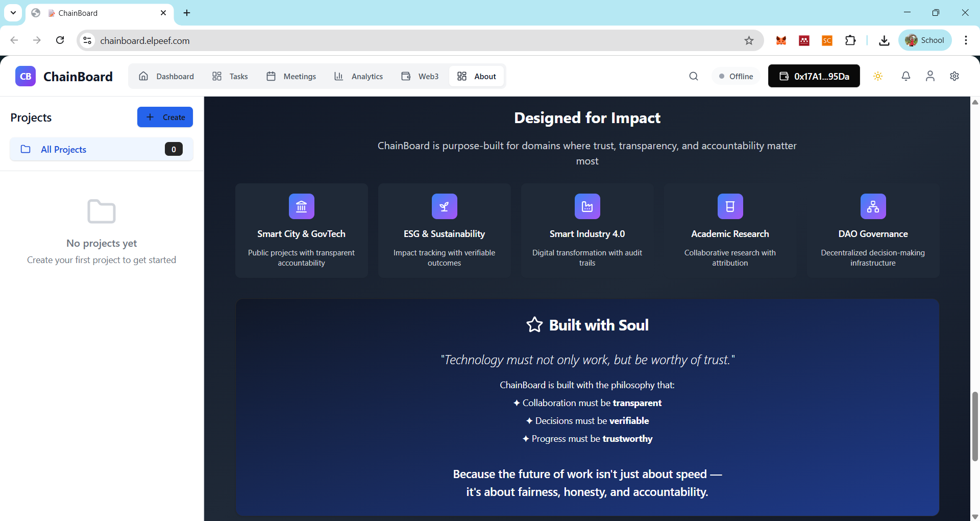The image size is (980, 521).
Task: Click the ChainBoard CB logo icon
Action: click(26, 76)
